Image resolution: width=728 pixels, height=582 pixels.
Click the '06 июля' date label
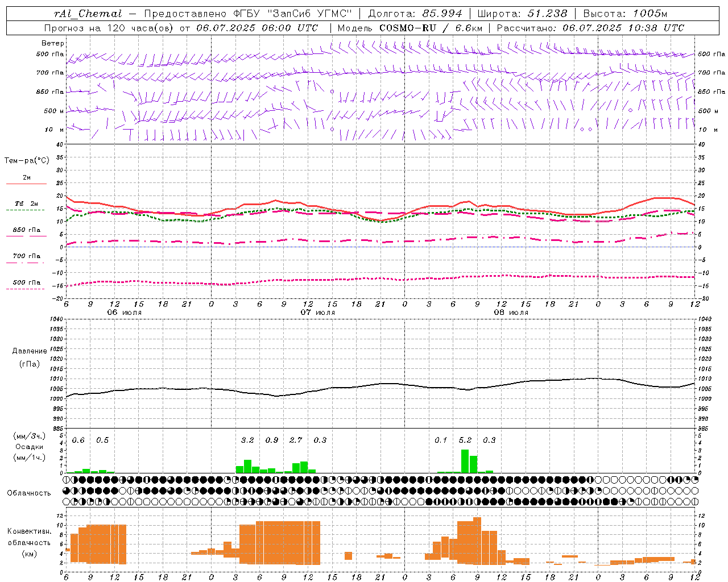125,313
